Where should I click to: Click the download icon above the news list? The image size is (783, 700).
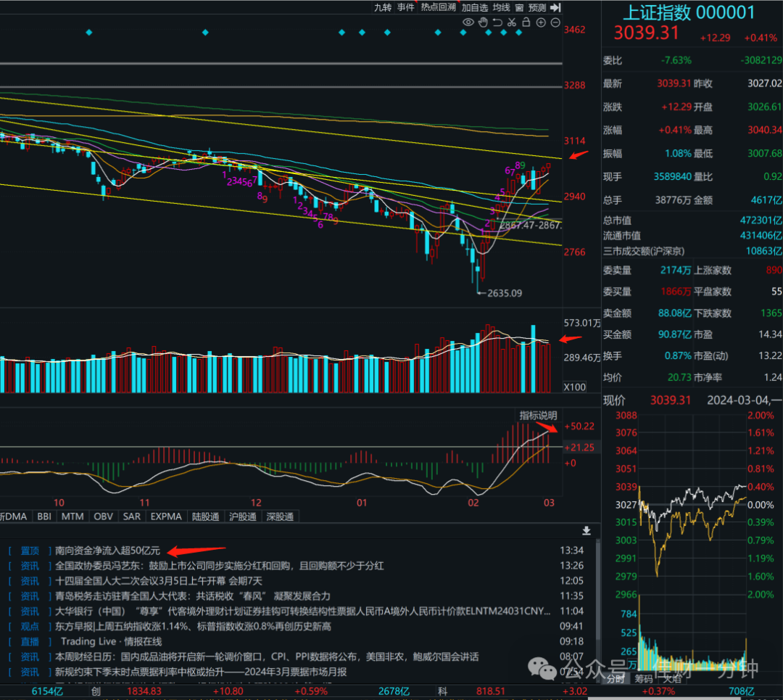click(x=587, y=530)
